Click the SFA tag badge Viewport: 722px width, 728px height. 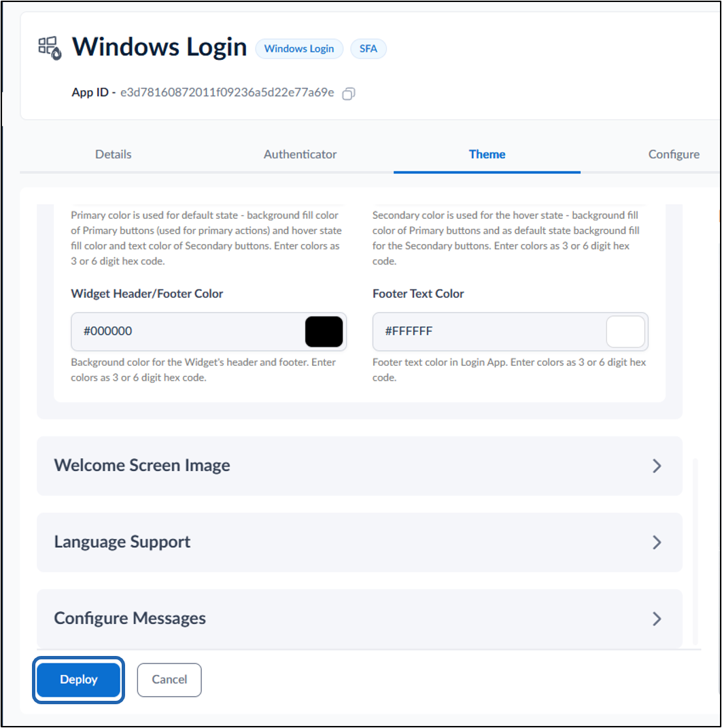click(x=368, y=49)
